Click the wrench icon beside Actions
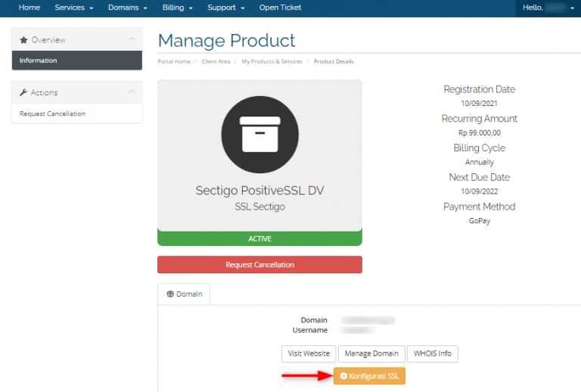The width and height of the screenshot is (581, 392). [23, 92]
